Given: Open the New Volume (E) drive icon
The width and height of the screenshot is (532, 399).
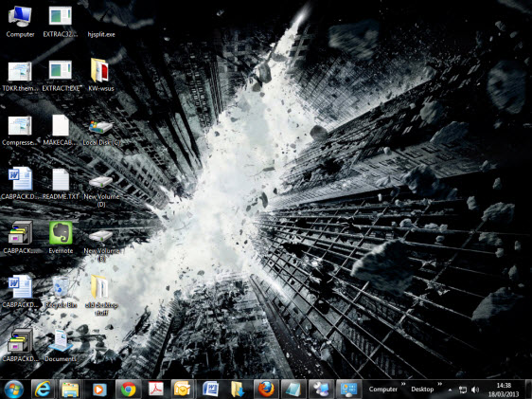Looking at the screenshot, I should (x=100, y=236).
